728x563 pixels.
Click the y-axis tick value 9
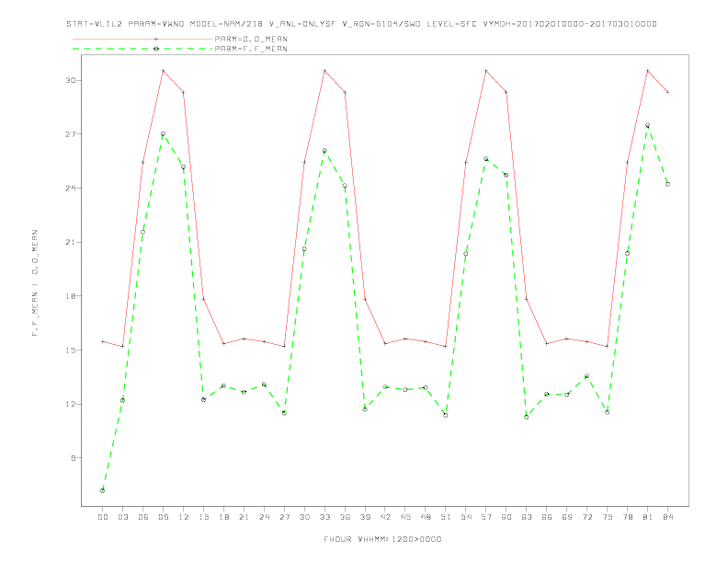click(74, 457)
